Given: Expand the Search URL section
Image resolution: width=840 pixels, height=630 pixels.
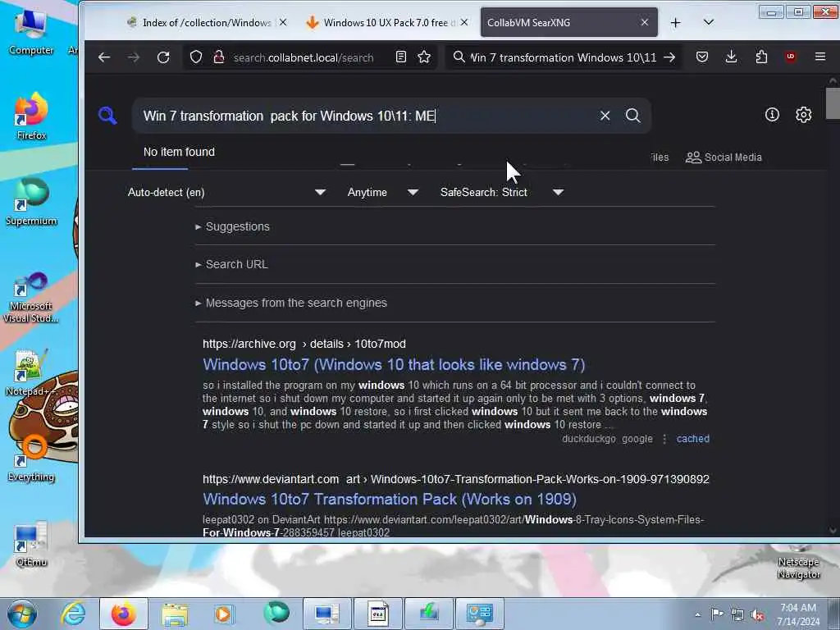Looking at the screenshot, I should tap(231, 265).
